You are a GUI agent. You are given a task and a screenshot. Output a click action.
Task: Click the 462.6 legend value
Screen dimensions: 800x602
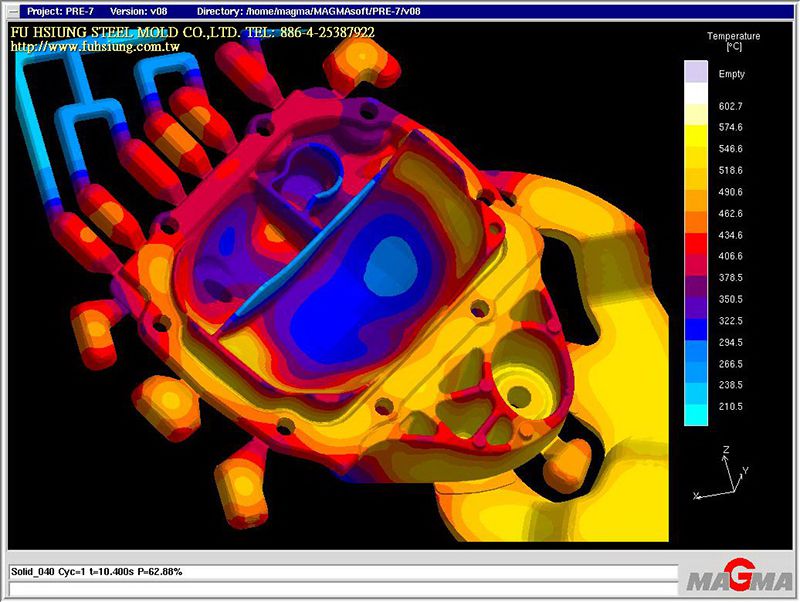click(731, 213)
